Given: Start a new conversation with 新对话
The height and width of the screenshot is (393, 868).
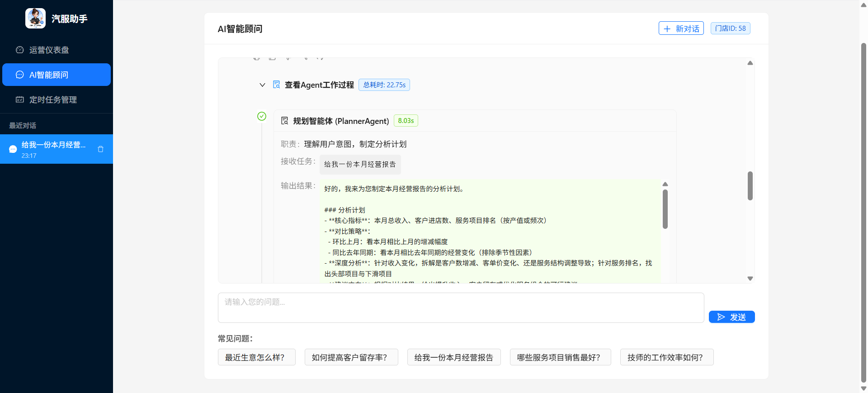Looking at the screenshot, I should 681,28.
